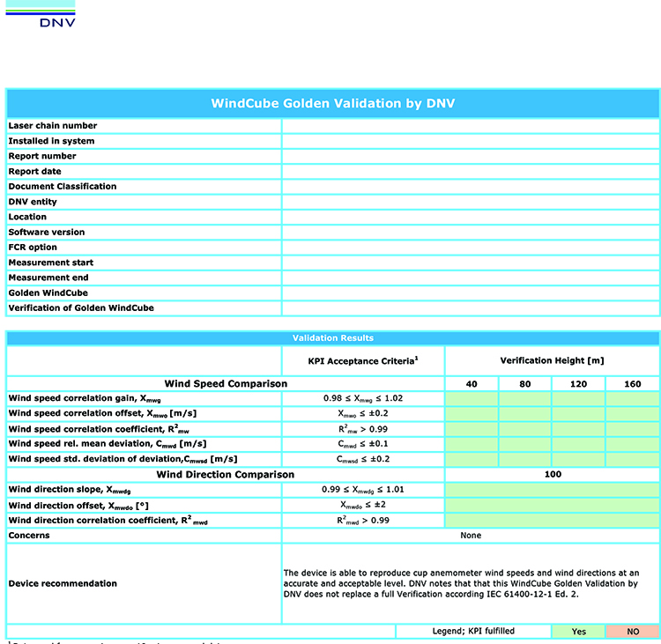Click the 100 wind direction height cell

(552, 475)
